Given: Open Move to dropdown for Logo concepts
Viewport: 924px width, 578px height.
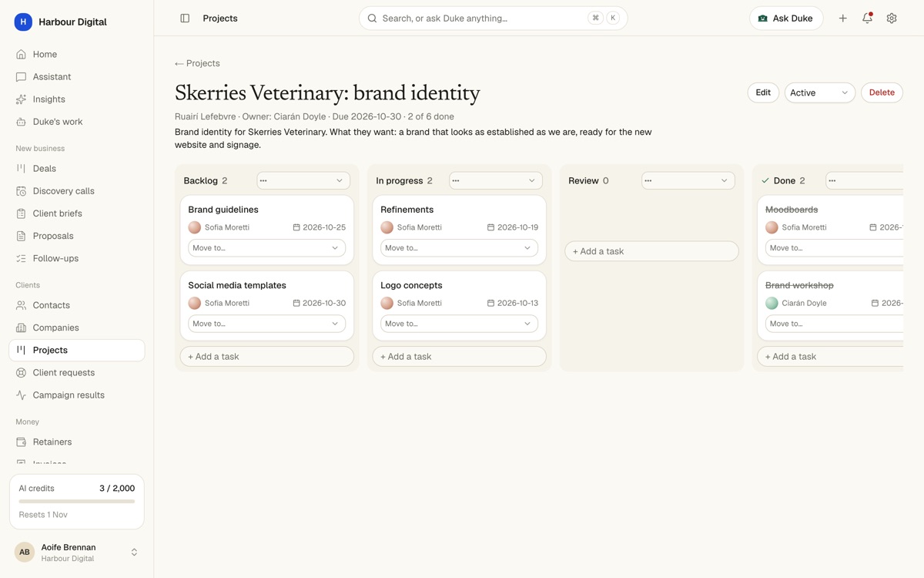Looking at the screenshot, I should (x=459, y=324).
